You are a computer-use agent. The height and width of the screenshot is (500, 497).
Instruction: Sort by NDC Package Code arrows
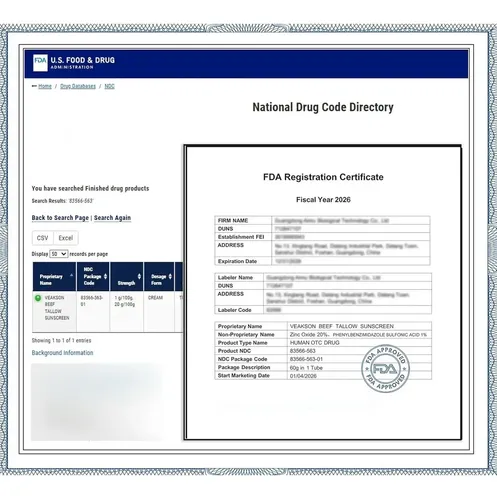(x=105, y=276)
